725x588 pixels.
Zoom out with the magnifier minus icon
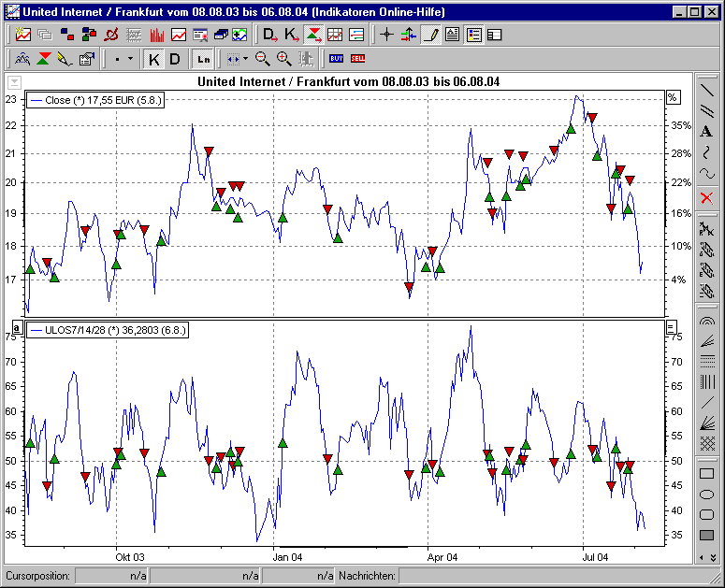point(263,59)
